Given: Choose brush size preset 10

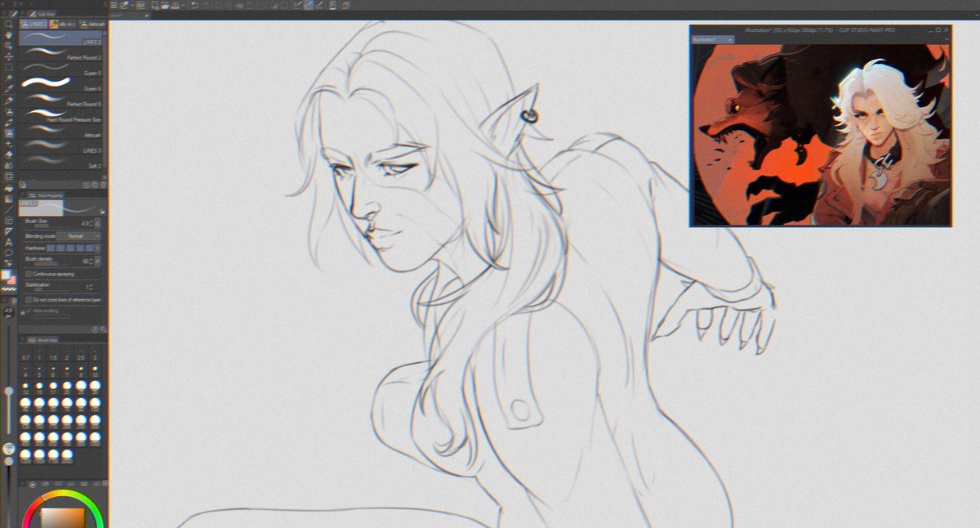Looking at the screenshot, I should (x=95, y=371).
